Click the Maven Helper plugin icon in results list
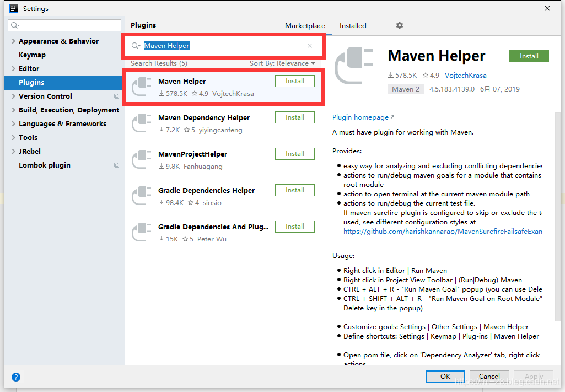The height and width of the screenshot is (392, 565). (141, 87)
